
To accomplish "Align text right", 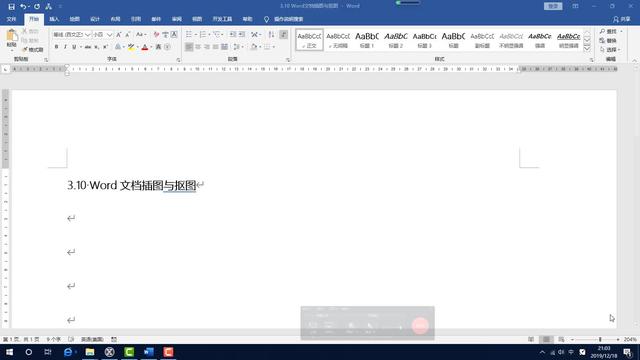I will click(x=207, y=47).
